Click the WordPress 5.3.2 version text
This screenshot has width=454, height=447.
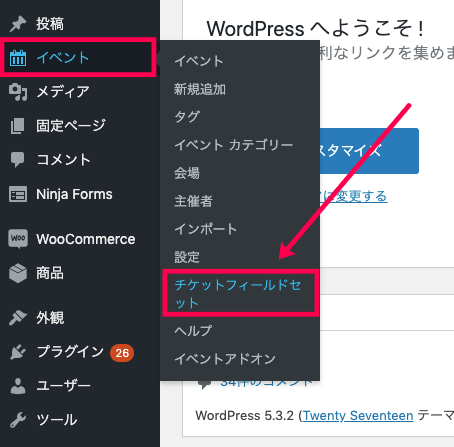click(x=245, y=416)
